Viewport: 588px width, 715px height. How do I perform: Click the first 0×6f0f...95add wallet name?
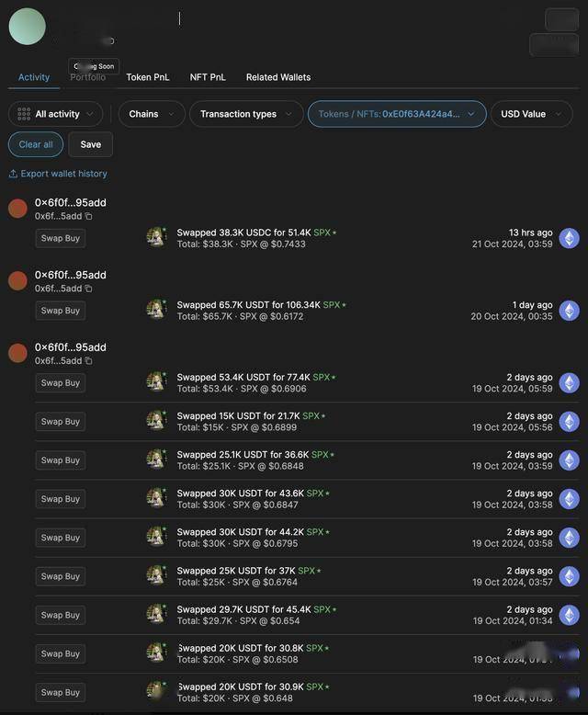(70, 202)
